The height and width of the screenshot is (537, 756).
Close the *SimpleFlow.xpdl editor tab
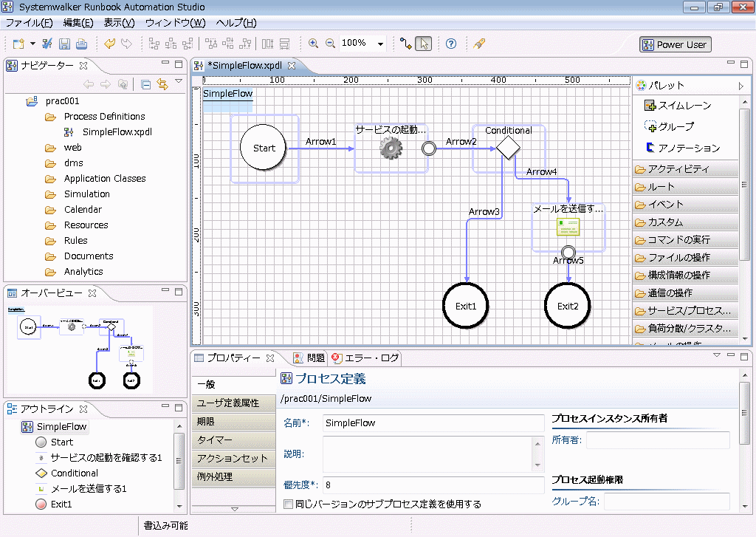click(291, 65)
